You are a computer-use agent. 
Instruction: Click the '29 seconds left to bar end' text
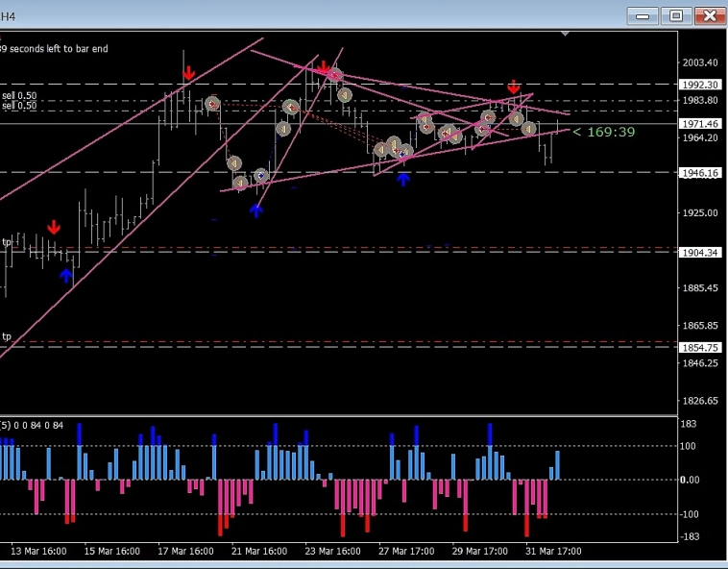pos(53,49)
